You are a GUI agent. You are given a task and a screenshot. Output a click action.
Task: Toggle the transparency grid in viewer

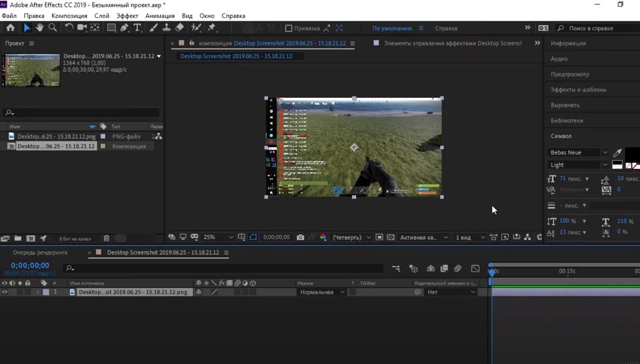pyautogui.click(x=390, y=237)
